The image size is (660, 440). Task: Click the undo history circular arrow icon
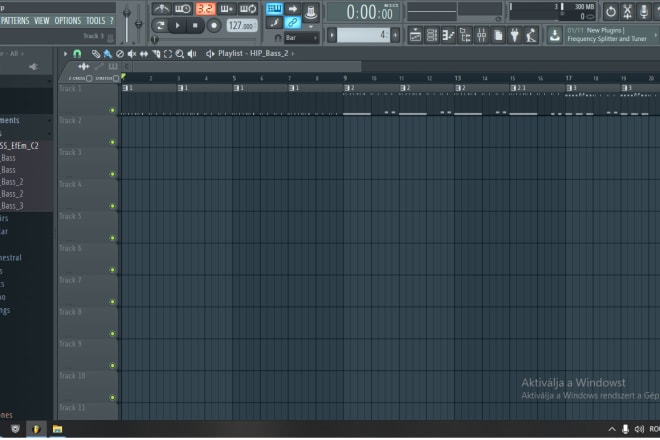[x=610, y=12]
